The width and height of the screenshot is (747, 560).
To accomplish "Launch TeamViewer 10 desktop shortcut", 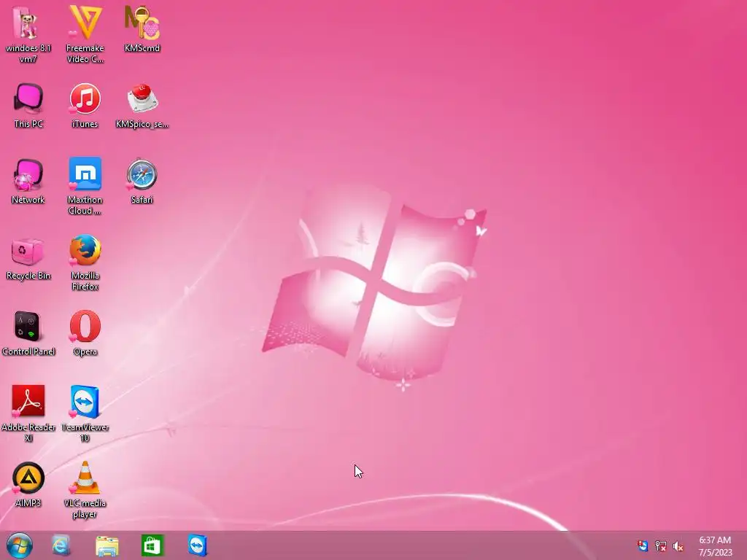I will coord(85,413).
